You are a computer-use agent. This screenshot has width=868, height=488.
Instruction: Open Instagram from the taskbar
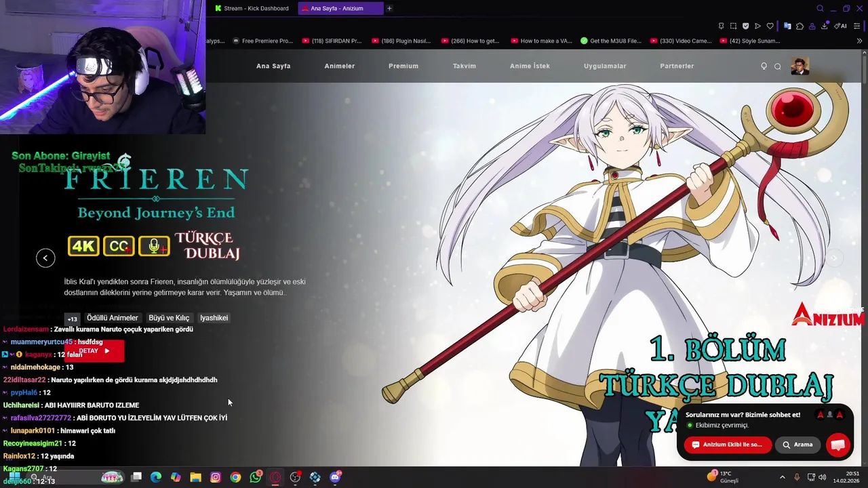pyautogui.click(x=216, y=477)
